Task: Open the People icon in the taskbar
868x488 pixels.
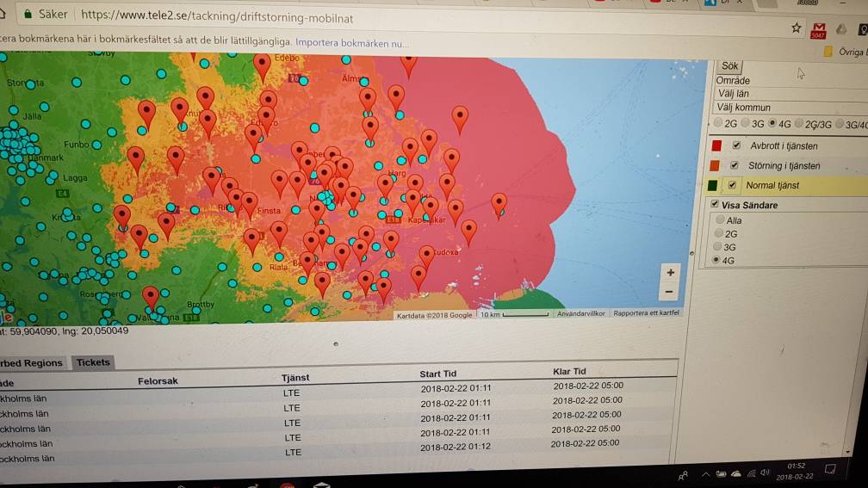Action: (x=683, y=475)
